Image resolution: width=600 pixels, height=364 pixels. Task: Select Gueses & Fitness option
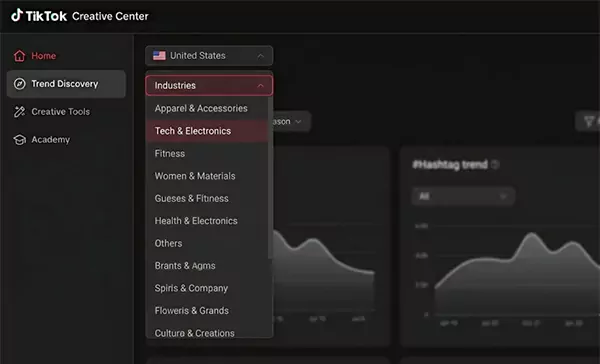(207, 198)
